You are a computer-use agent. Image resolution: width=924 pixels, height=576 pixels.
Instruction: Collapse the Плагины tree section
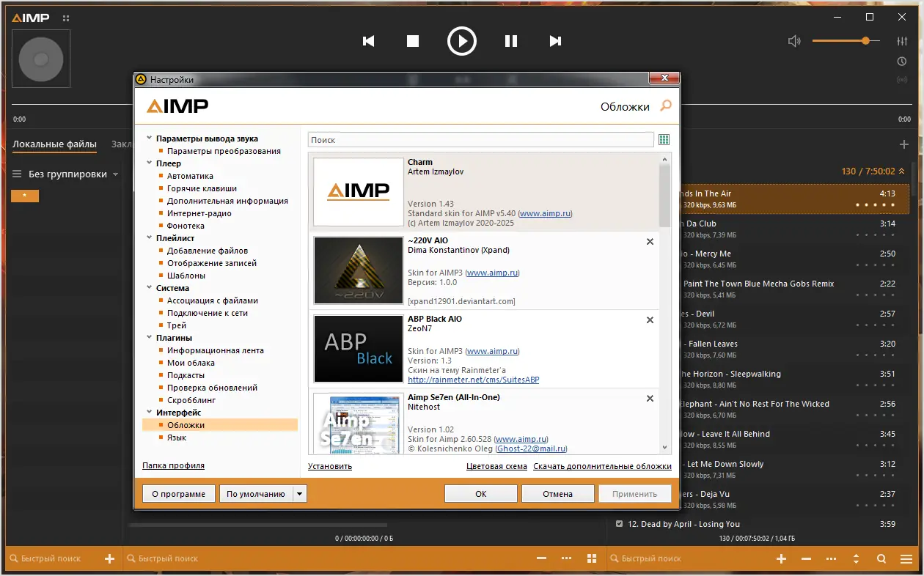pyautogui.click(x=150, y=338)
